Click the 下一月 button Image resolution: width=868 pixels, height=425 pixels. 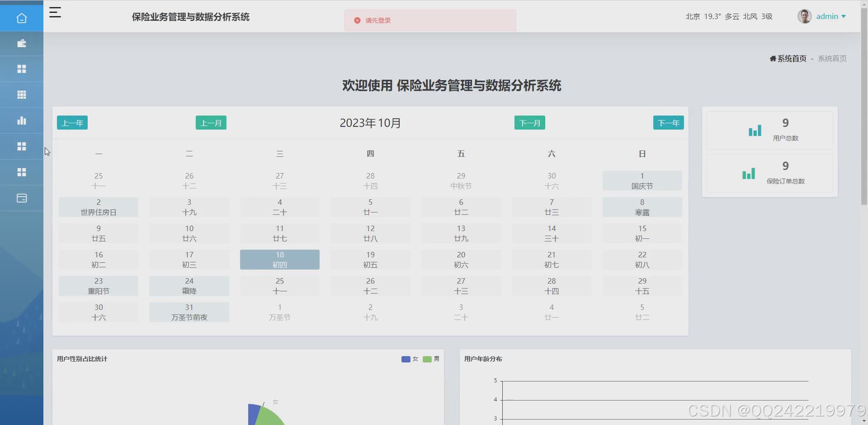[529, 122]
